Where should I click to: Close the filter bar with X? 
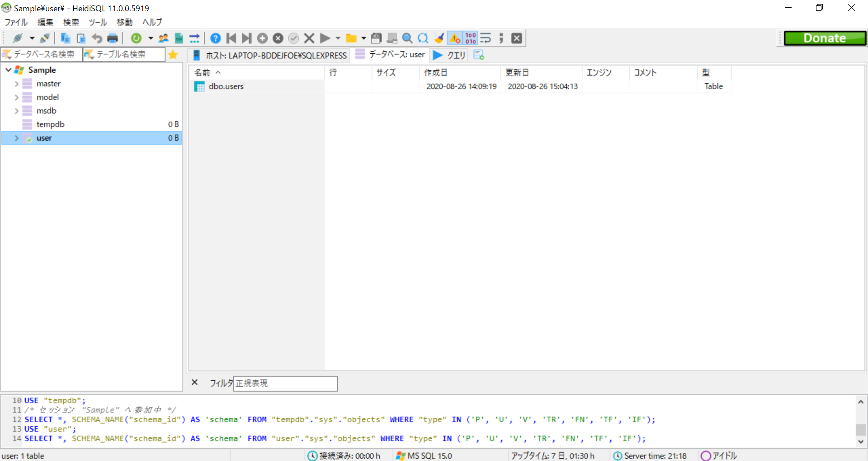pyautogui.click(x=195, y=382)
